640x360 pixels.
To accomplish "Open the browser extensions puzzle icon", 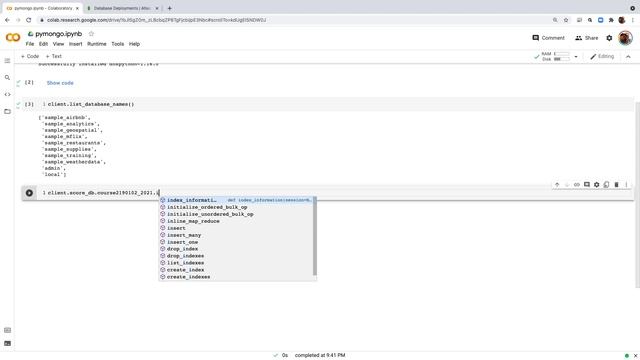I will (611, 20).
